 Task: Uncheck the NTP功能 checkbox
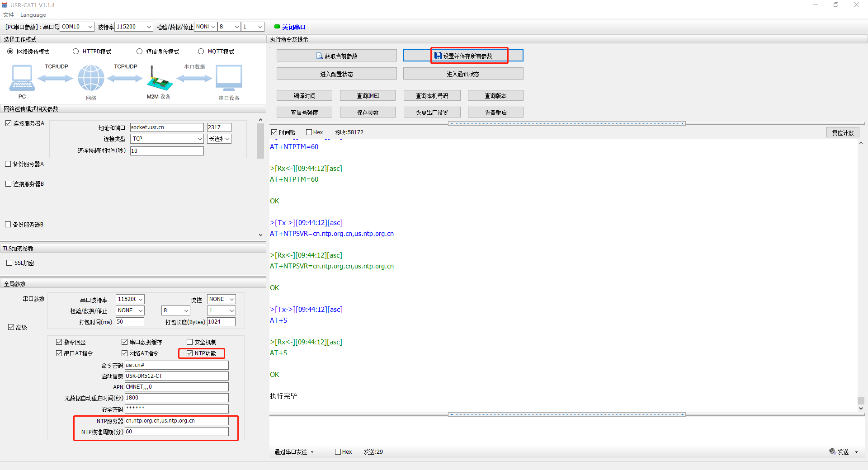(190, 353)
